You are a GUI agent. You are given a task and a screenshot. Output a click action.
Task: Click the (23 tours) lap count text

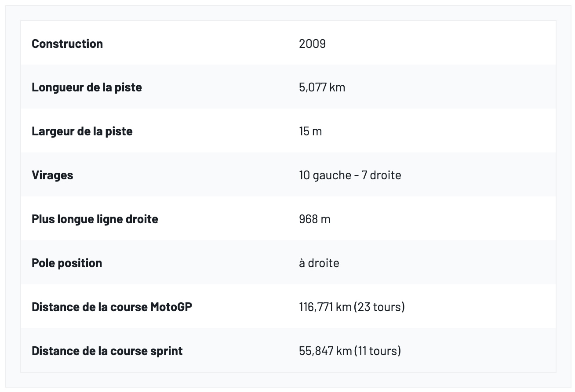(x=379, y=307)
